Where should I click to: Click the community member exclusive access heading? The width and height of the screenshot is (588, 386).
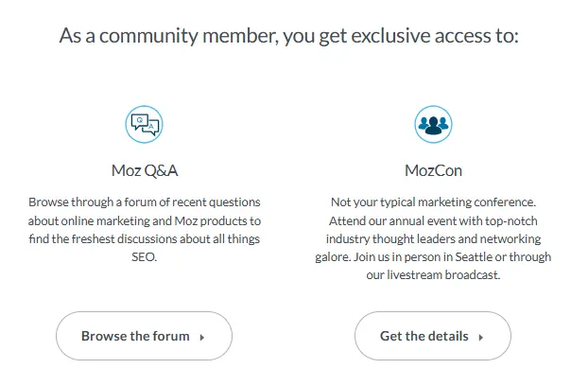coord(288,37)
